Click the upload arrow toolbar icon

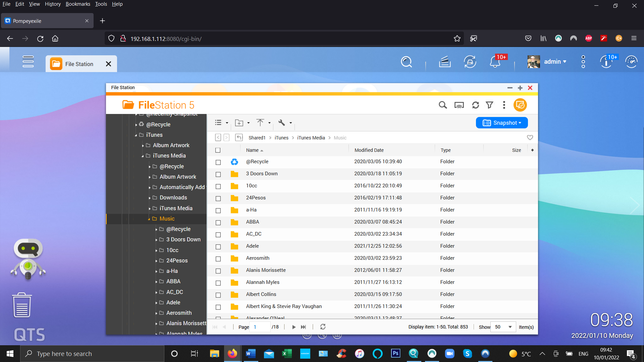pyautogui.click(x=260, y=123)
